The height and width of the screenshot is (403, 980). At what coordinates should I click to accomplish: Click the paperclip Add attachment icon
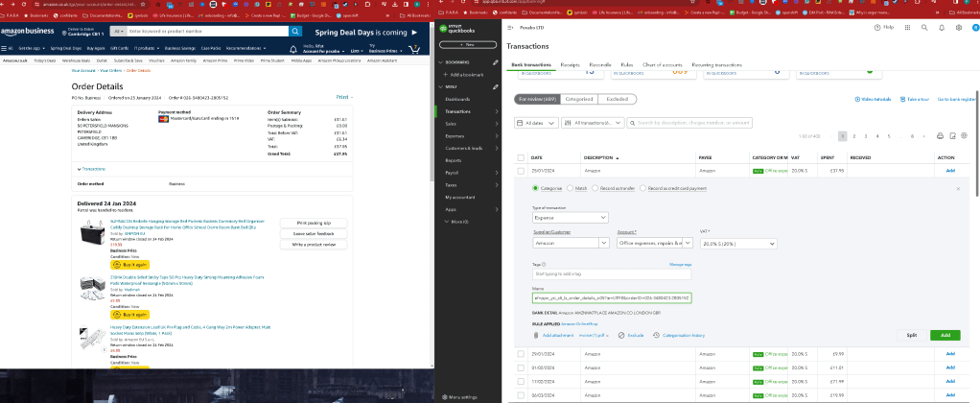tap(536, 336)
